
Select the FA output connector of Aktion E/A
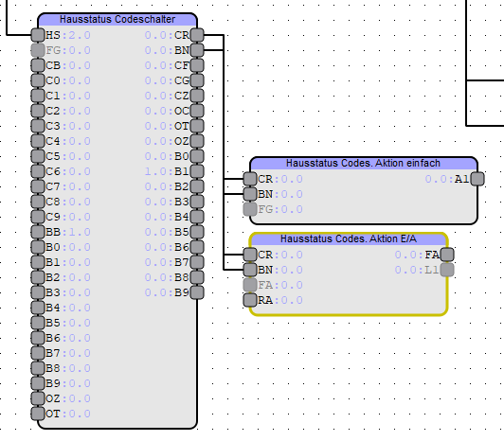coord(447,255)
